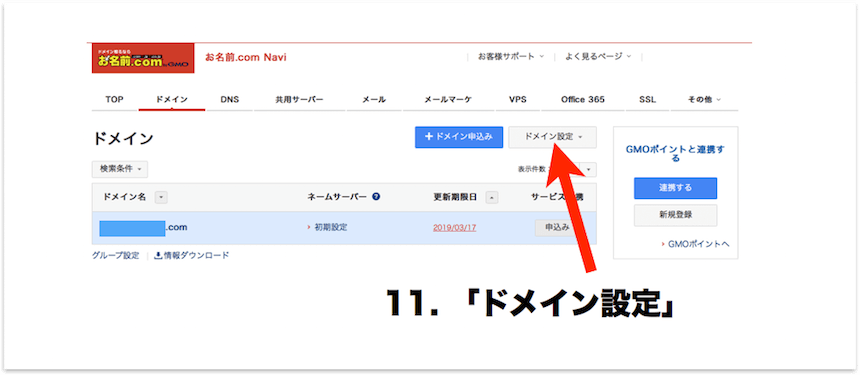This screenshot has width=860, height=375.
Task: Open the VPS tab
Action: [517, 100]
